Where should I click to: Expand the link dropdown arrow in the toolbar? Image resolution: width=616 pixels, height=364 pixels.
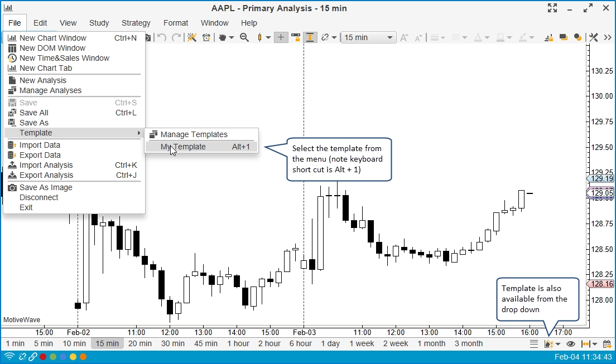coord(334,38)
